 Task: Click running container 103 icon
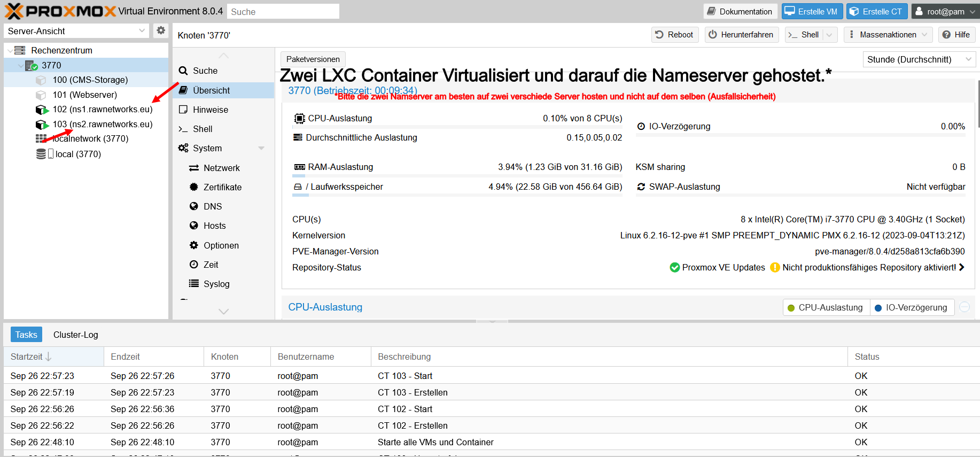pos(42,125)
